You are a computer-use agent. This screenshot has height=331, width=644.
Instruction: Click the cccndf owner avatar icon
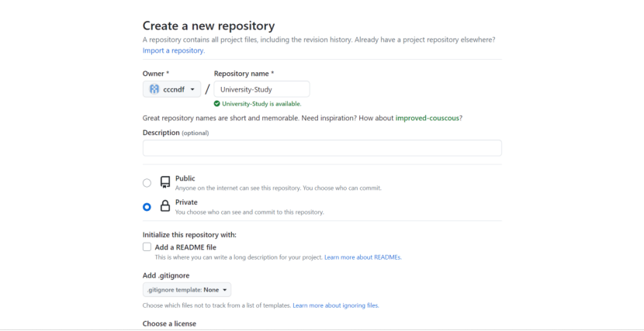pyautogui.click(x=154, y=89)
